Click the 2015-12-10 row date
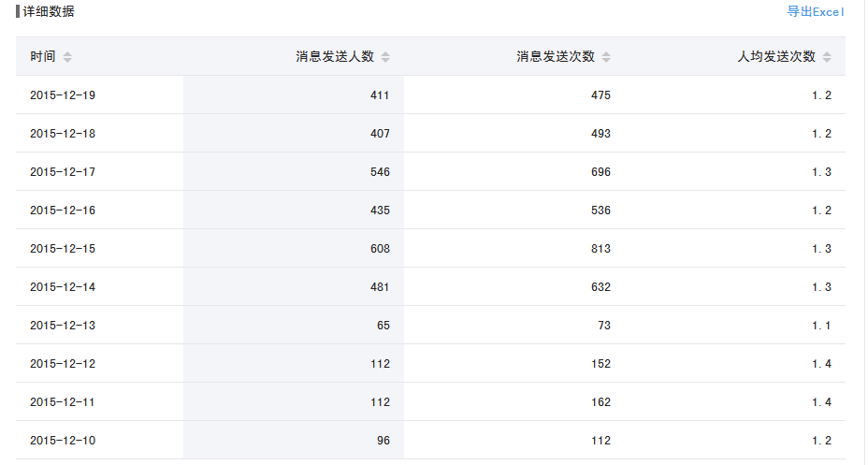Viewport: 868px width, 465px height. [63, 441]
